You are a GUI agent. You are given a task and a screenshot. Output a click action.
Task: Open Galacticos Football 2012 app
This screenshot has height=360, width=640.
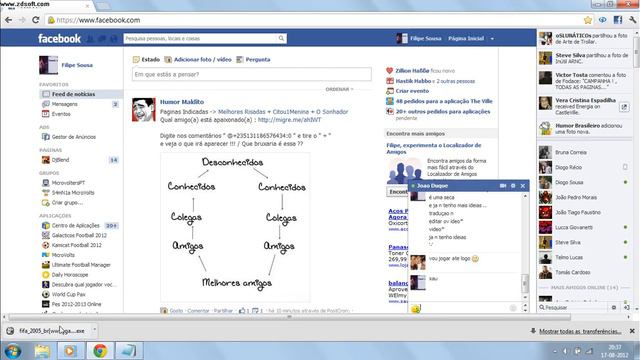click(80, 235)
